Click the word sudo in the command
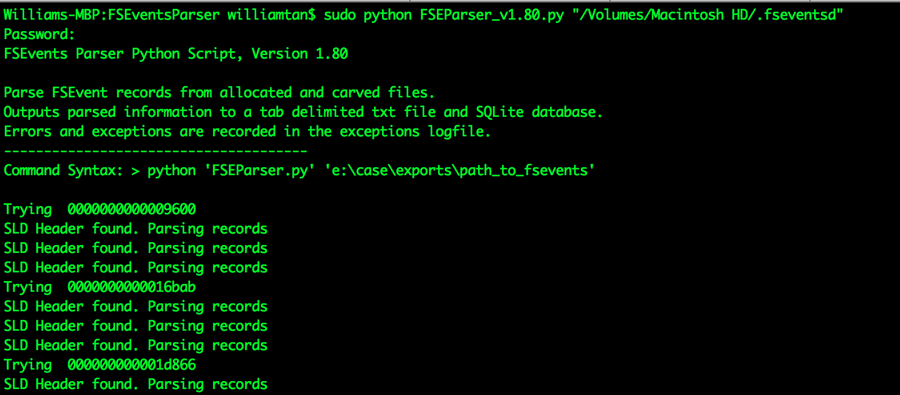The height and width of the screenshot is (395, 900). coord(340,16)
